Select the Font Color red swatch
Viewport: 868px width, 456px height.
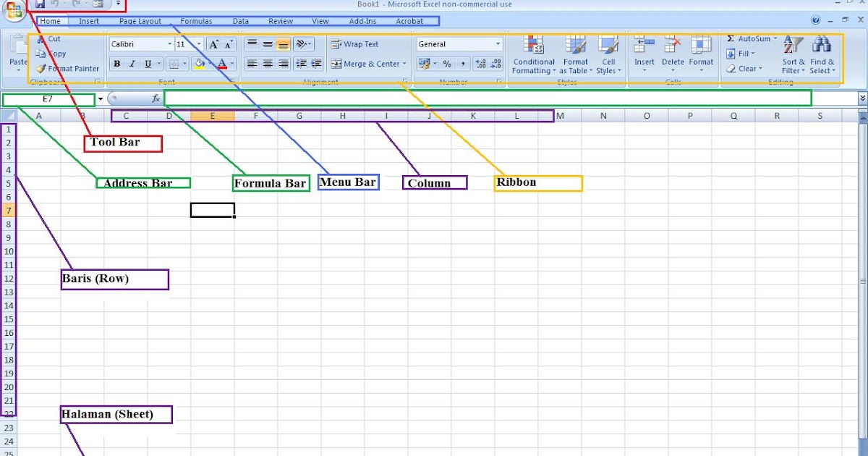coord(223,65)
